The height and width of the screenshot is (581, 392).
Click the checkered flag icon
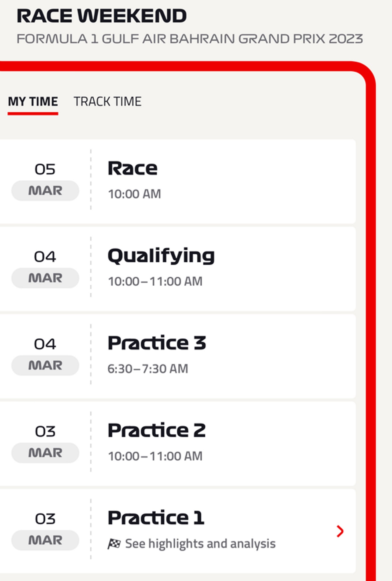114,544
